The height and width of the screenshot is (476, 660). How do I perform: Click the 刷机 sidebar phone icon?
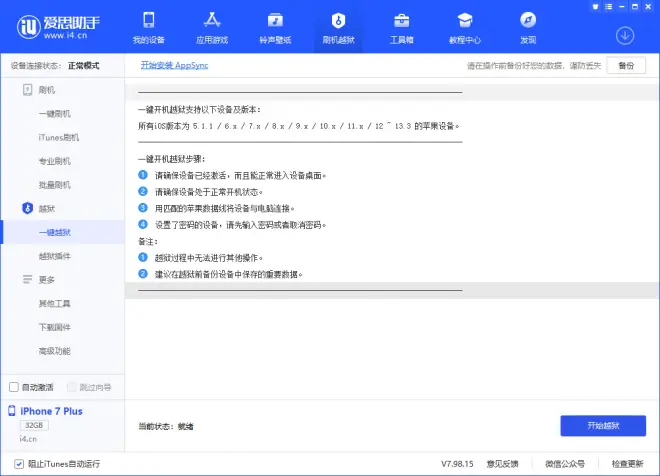(27, 90)
